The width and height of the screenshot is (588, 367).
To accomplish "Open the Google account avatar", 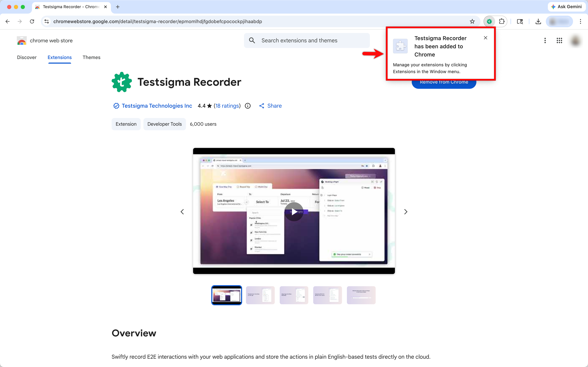I will pos(575,40).
